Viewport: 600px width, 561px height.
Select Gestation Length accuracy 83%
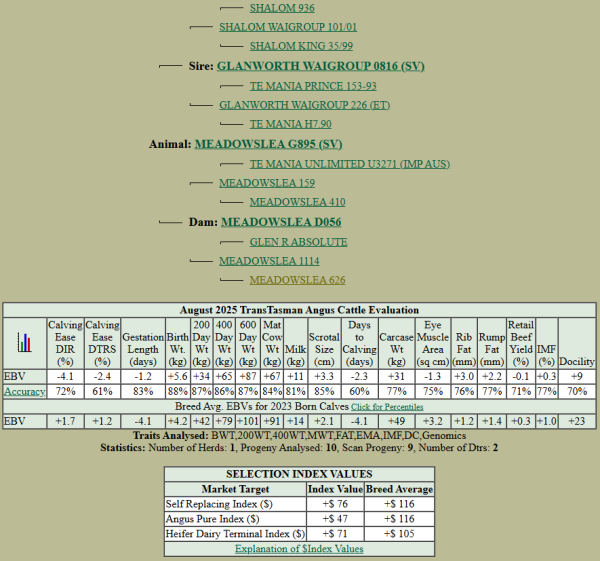click(143, 391)
